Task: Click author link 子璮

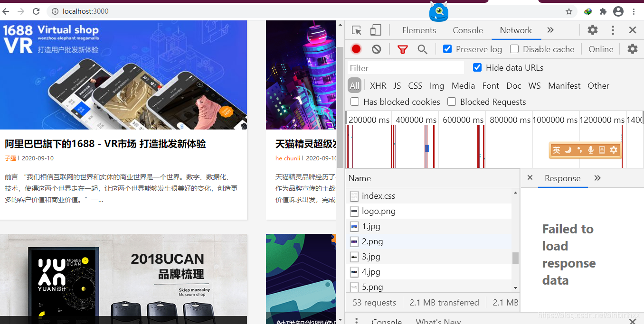Action: click(x=10, y=158)
